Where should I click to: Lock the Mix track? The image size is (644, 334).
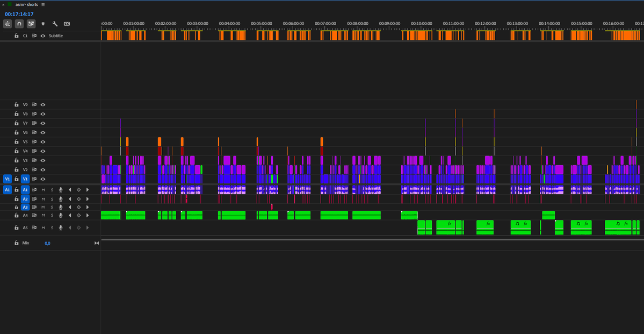click(17, 243)
